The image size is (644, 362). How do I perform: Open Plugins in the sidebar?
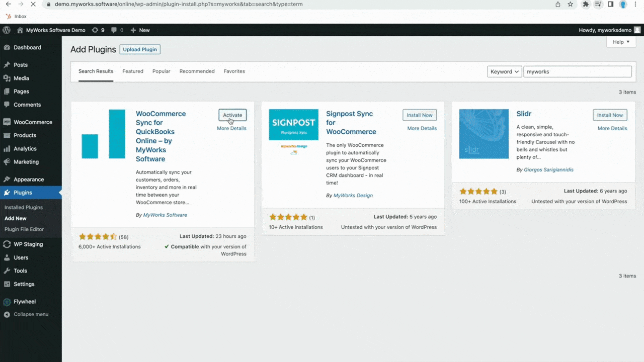click(31, 193)
